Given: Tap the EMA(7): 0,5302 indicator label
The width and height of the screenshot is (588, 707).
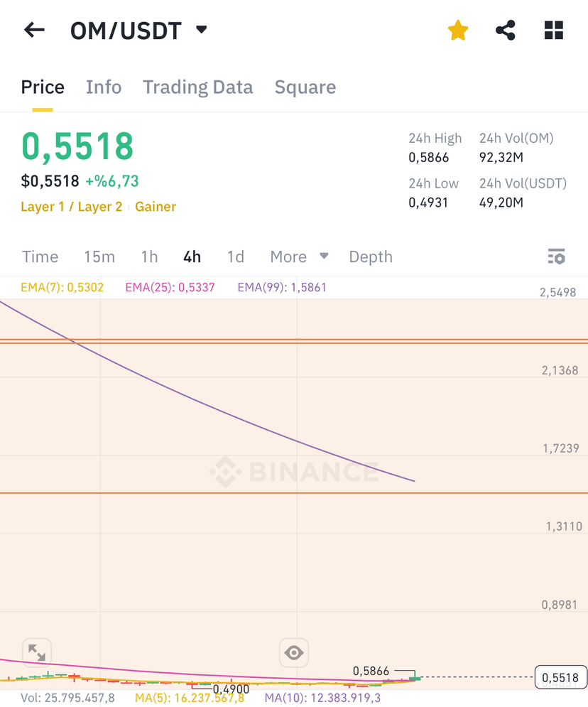Looking at the screenshot, I should point(62,287).
